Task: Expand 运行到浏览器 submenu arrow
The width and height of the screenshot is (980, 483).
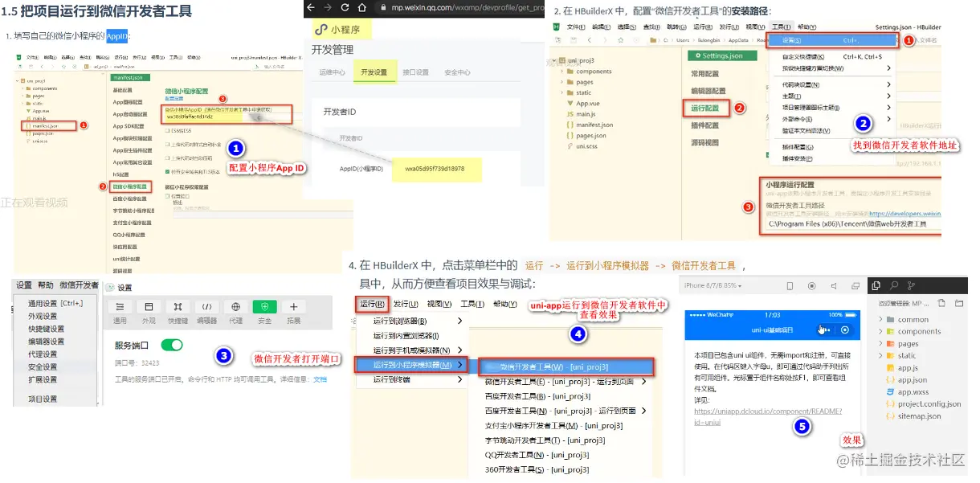Action: pyautogui.click(x=460, y=321)
